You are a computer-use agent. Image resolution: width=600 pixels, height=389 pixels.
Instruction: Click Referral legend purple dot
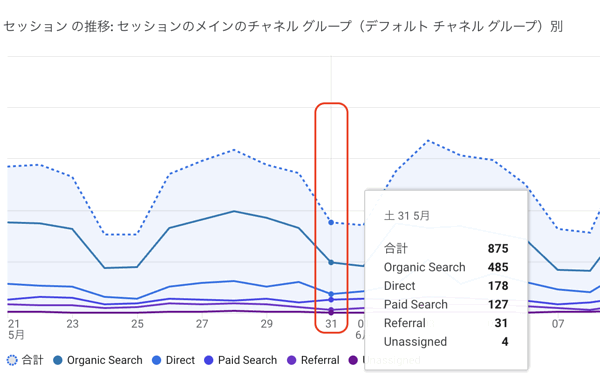coord(292,360)
